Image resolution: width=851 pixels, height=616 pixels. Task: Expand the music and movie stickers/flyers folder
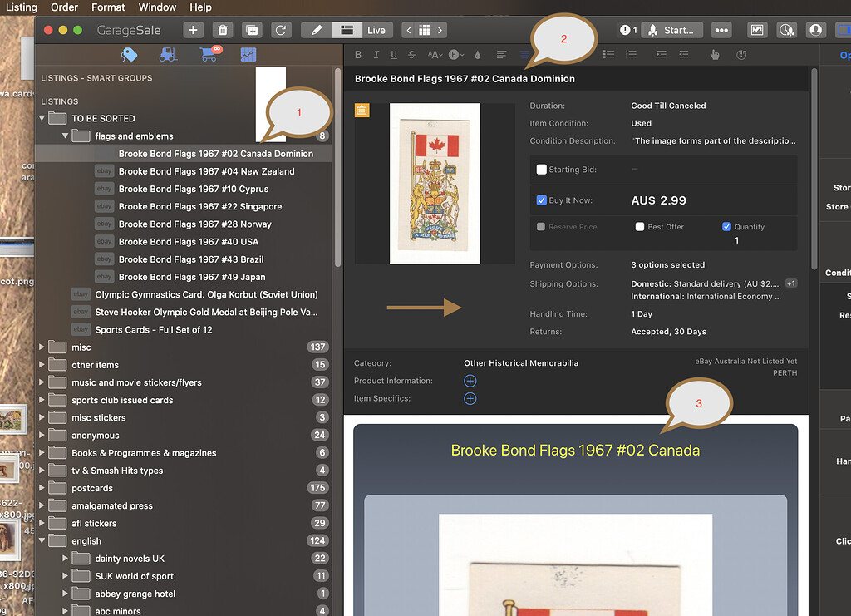[x=42, y=382]
